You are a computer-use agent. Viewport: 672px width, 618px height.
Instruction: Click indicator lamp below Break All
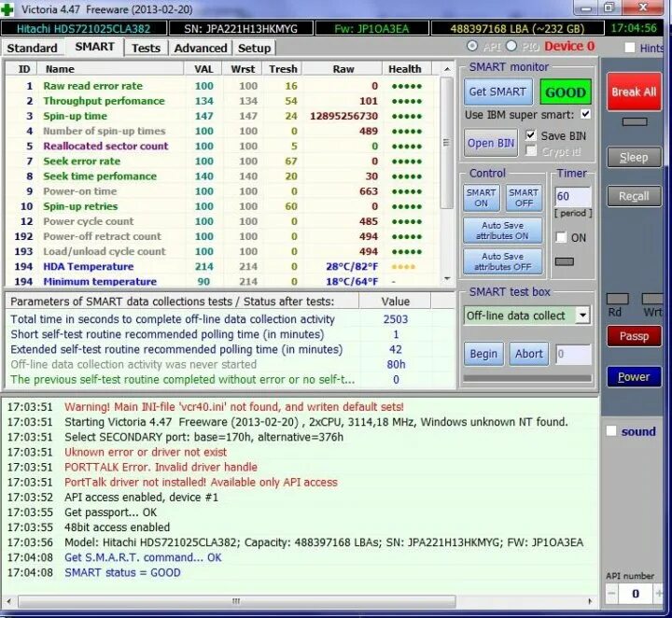(x=635, y=122)
